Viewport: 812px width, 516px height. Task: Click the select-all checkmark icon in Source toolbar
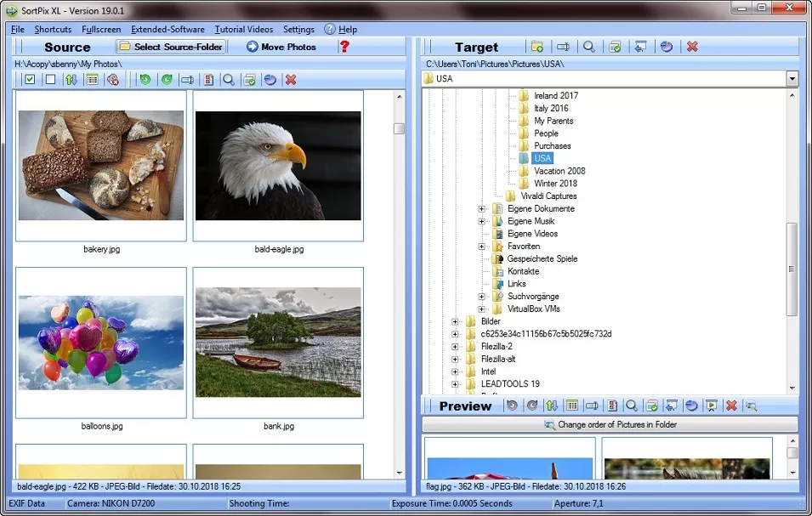click(x=30, y=79)
